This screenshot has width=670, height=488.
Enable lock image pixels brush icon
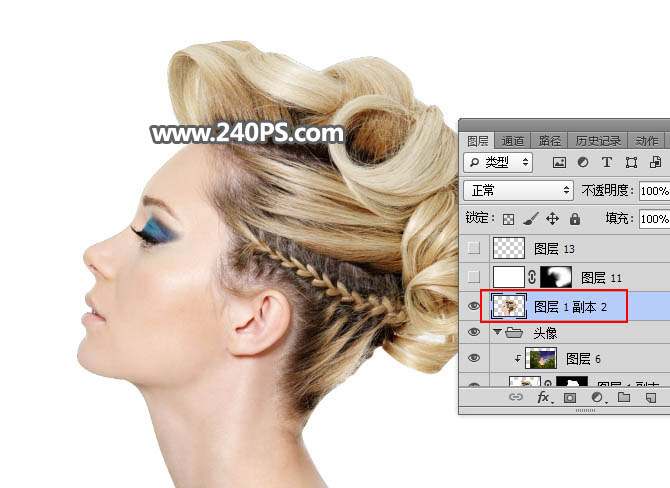tap(531, 218)
